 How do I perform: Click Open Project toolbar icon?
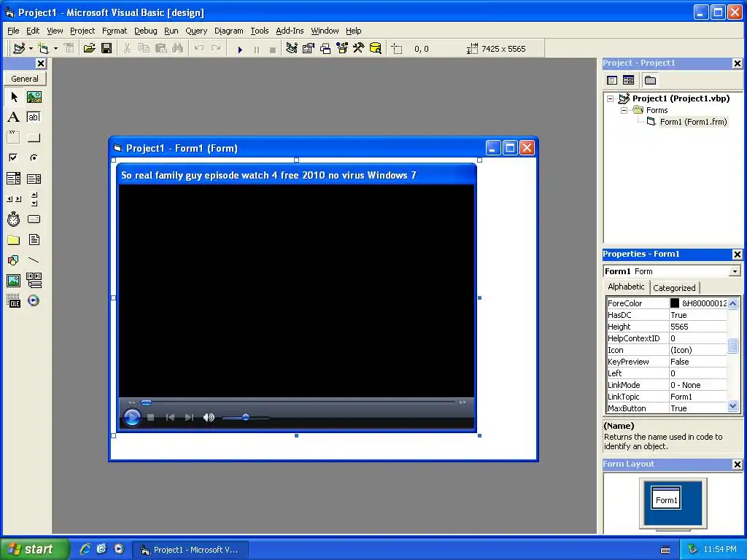click(x=89, y=49)
